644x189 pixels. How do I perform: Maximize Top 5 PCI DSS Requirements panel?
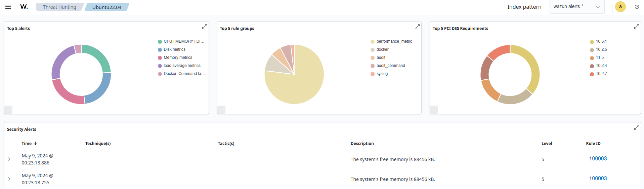[636, 27]
